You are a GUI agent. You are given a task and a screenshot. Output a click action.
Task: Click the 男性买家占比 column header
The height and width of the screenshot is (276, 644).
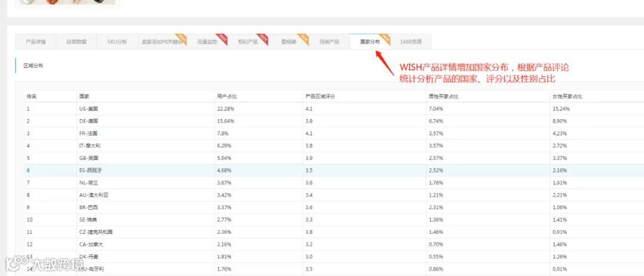tap(444, 97)
